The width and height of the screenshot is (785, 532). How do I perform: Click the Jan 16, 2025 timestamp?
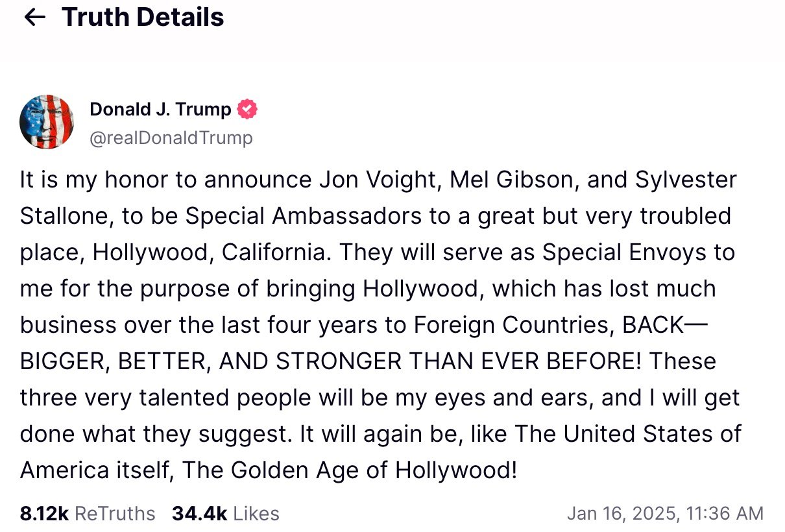(665, 514)
